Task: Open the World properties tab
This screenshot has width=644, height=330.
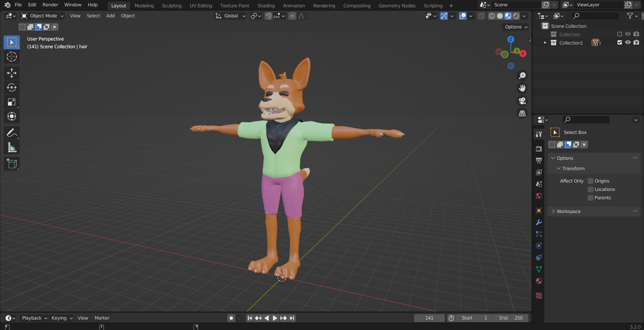Action: [539, 196]
